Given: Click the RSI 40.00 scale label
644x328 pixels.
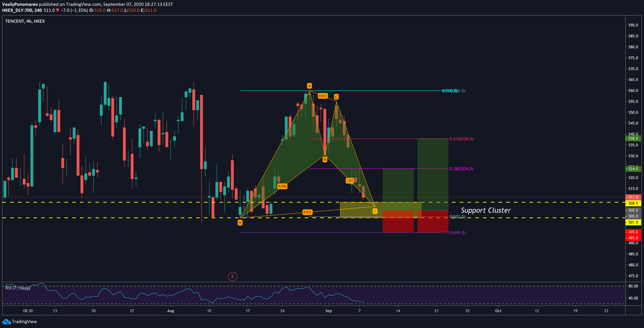Looking at the screenshot, I should pos(633,298).
